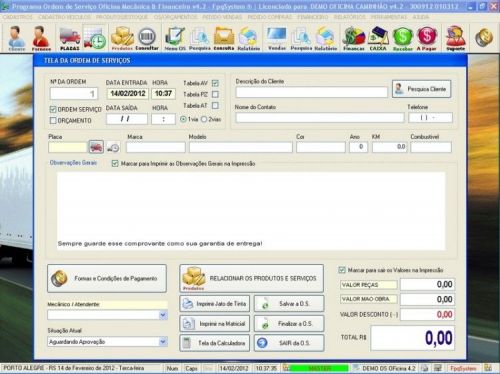Toggle the Tabela AT checkbox
Screen dimensions: 500x374
point(215,106)
